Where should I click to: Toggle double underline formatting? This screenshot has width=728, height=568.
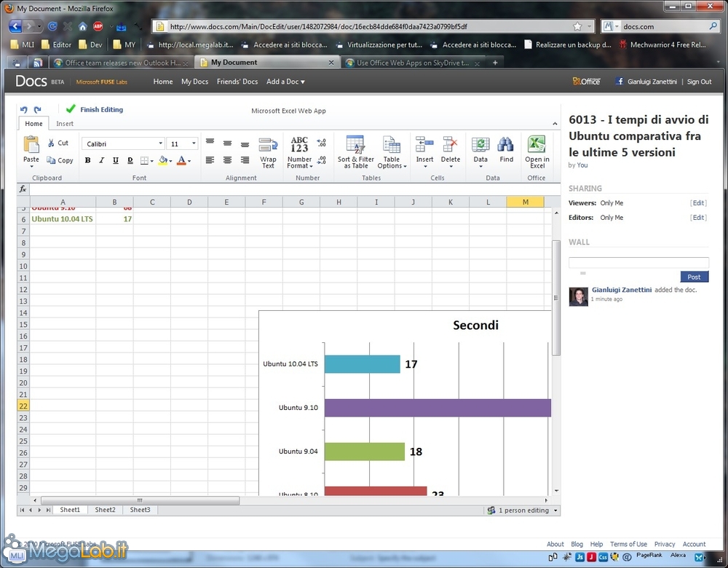(x=130, y=160)
